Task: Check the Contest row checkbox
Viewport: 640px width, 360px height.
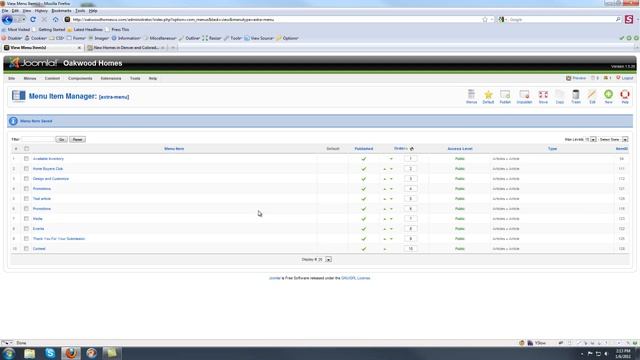Action: (x=27, y=249)
